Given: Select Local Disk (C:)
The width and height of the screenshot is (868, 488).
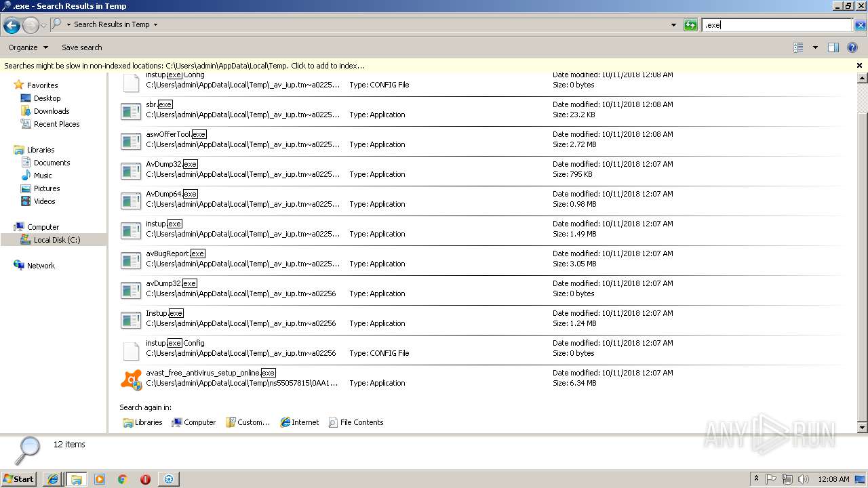Looking at the screenshot, I should pos(57,240).
